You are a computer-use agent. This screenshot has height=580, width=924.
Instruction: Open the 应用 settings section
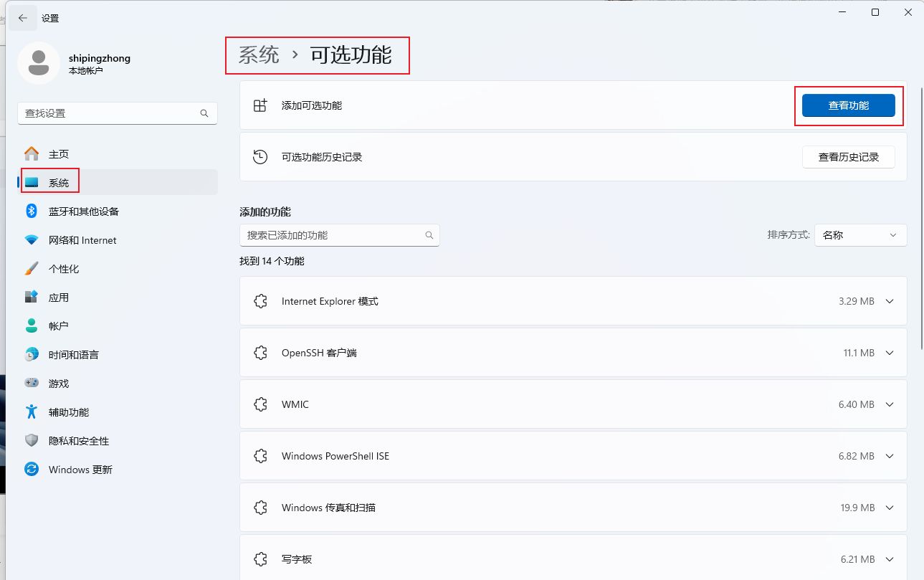pos(59,298)
